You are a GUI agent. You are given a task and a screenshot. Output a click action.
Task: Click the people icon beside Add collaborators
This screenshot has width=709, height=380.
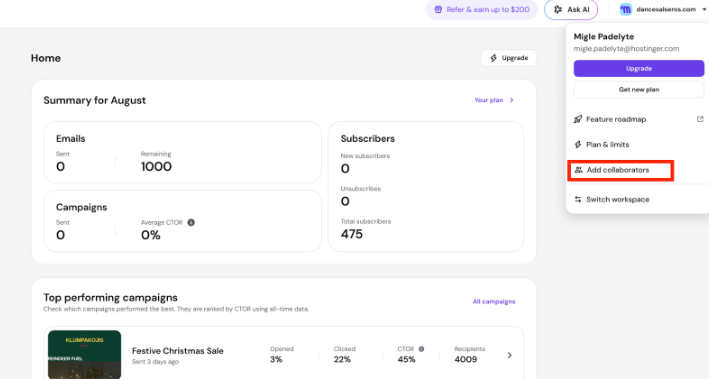(x=578, y=170)
